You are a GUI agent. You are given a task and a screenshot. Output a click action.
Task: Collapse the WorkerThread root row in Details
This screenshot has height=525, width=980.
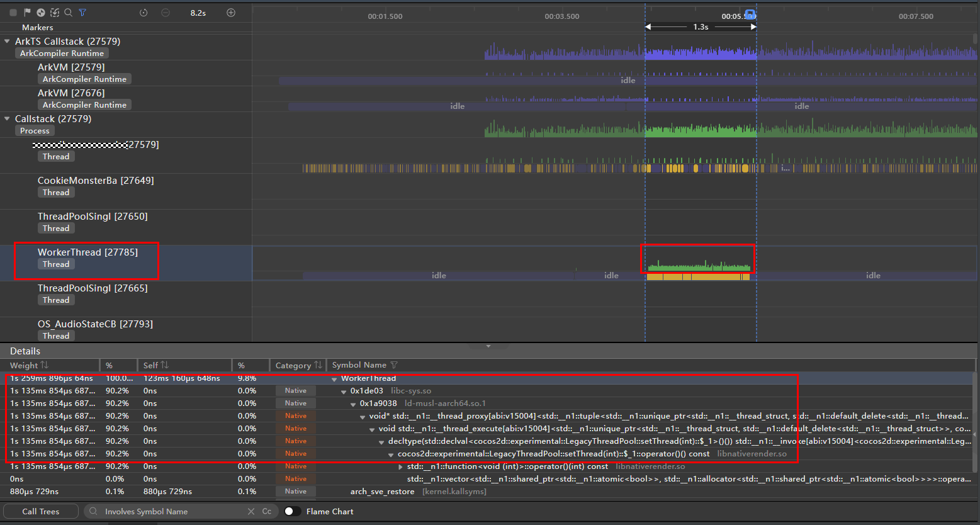coord(334,378)
